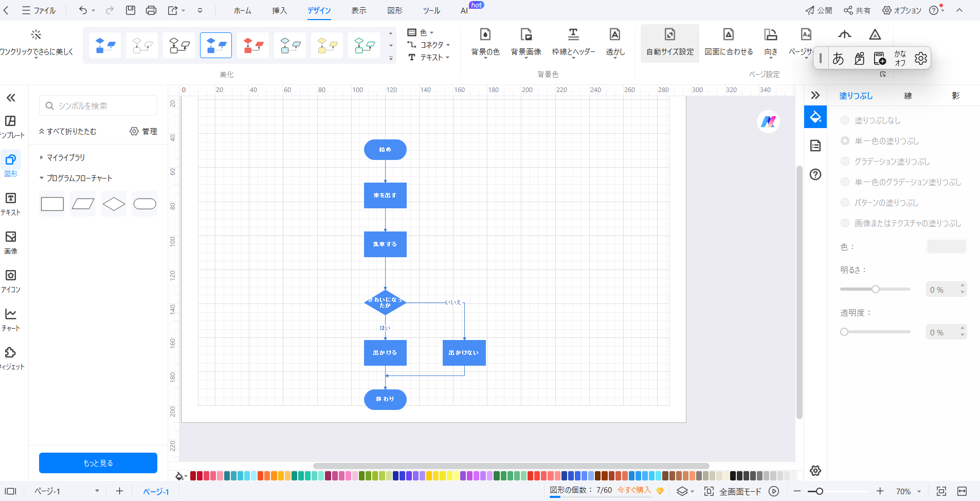Screen dimensions: 980x501
Task: Click 'すべて折りたたむ' collapse all
Action: pos(67,131)
